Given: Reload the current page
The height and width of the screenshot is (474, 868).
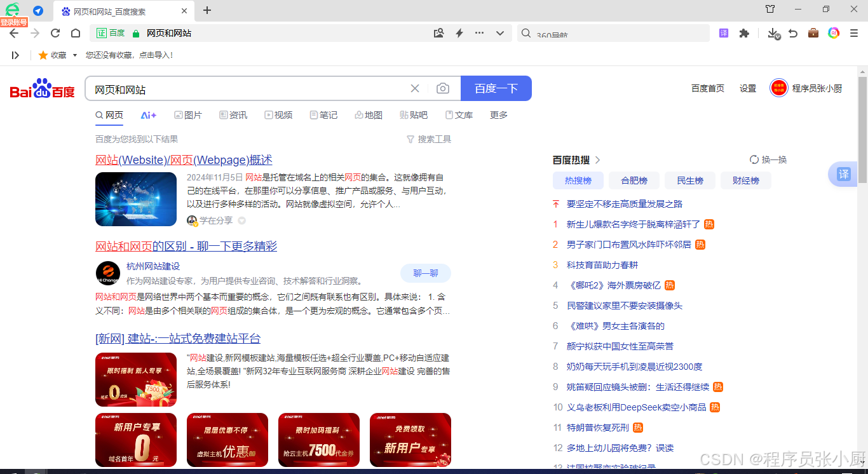Looking at the screenshot, I should point(55,33).
